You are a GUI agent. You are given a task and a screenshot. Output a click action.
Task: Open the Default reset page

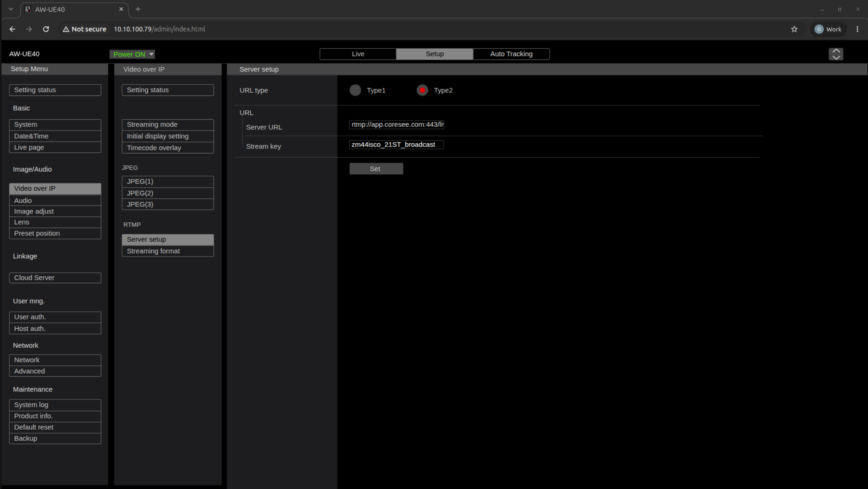pos(55,427)
